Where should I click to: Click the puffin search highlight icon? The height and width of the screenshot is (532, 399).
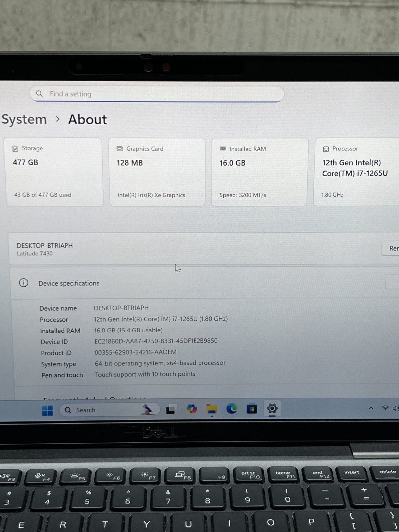(147, 409)
